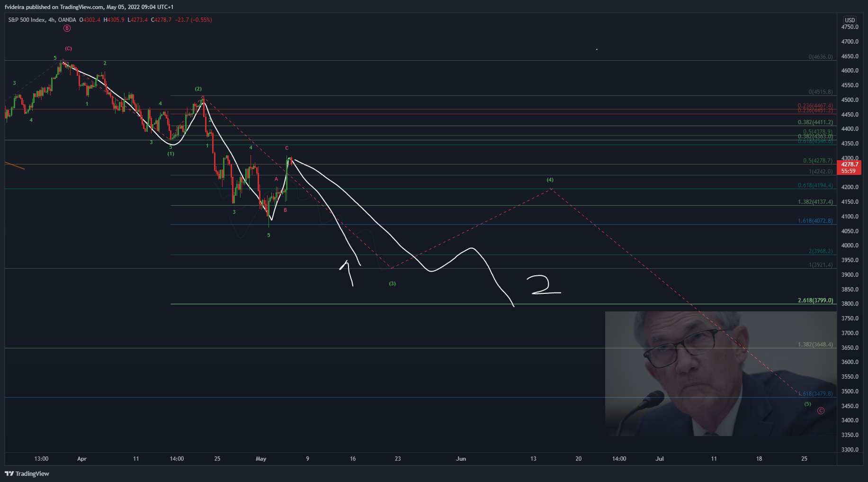Click the 3500.0 price axis label
Image resolution: width=868 pixels, height=482 pixels.
point(850,391)
